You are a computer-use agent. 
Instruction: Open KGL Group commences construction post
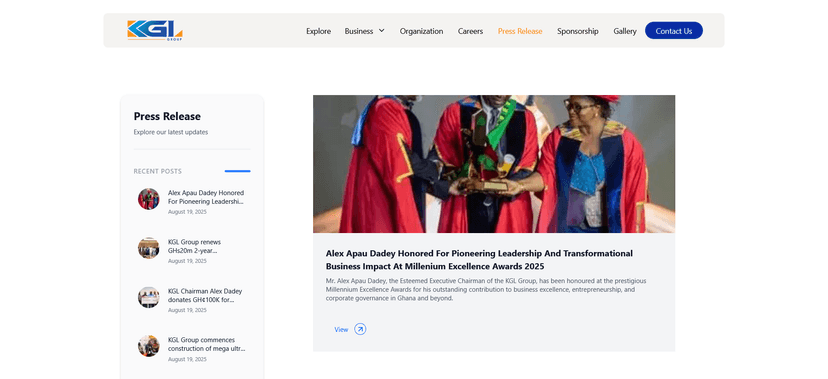206,344
